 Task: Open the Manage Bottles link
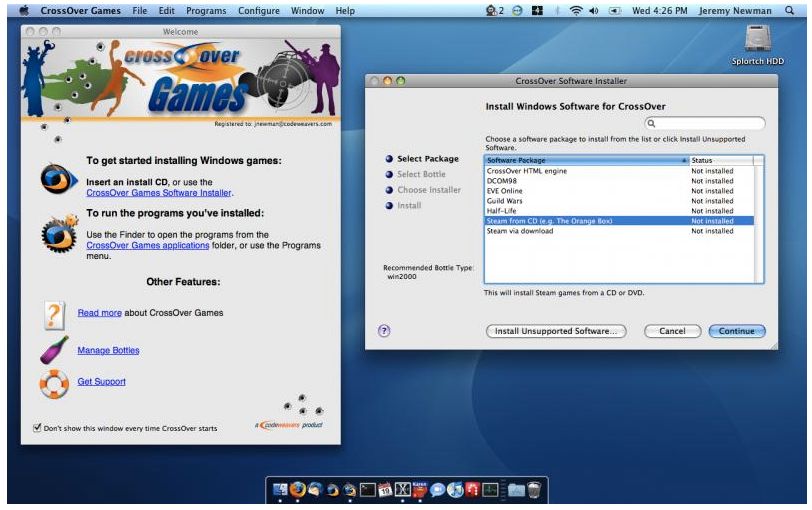click(108, 351)
